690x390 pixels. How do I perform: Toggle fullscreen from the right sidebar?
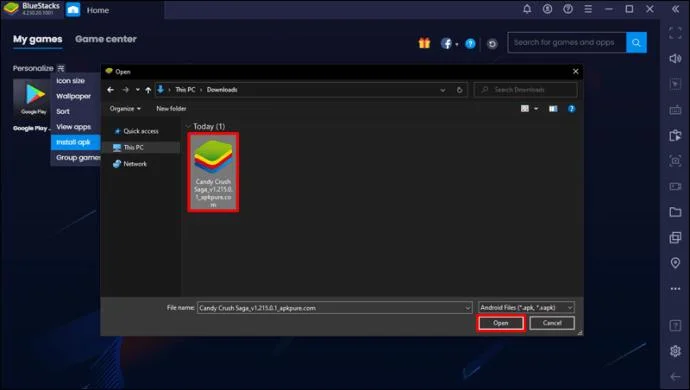click(x=675, y=33)
